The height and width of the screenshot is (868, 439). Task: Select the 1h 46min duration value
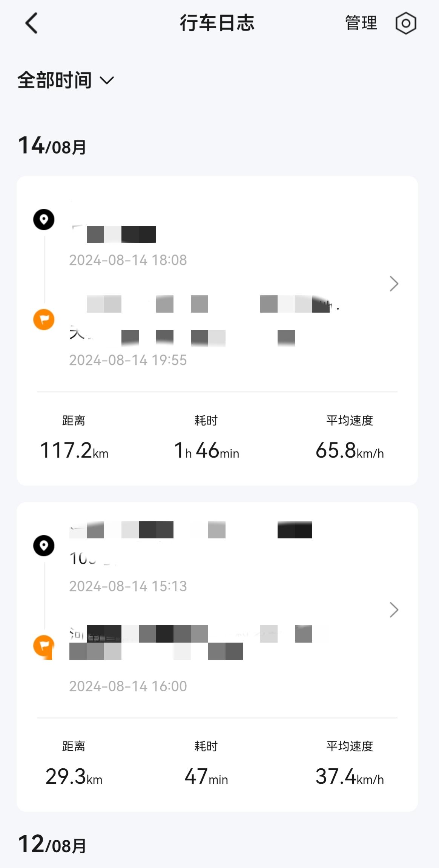pyautogui.click(x=206, y=450)
